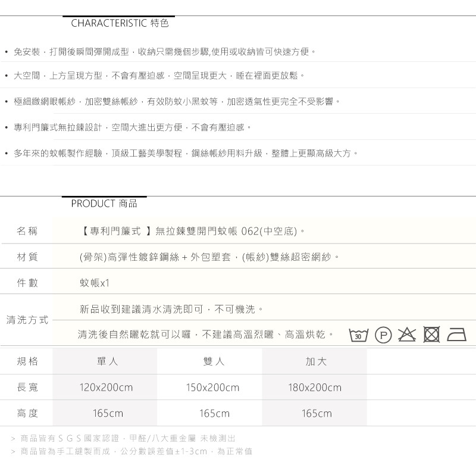476x465 pixels.
Task: Click the 清洗方式 row label
Action: pos(27,320)
